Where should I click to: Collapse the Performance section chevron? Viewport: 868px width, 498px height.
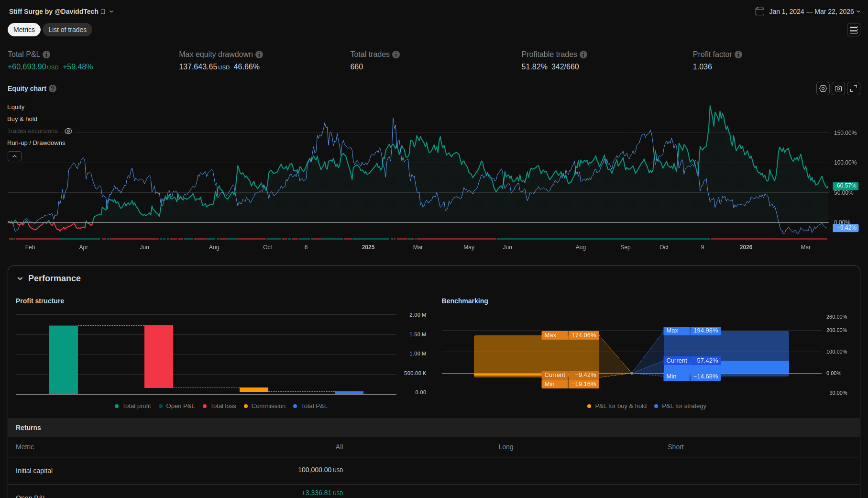(20, 278)
